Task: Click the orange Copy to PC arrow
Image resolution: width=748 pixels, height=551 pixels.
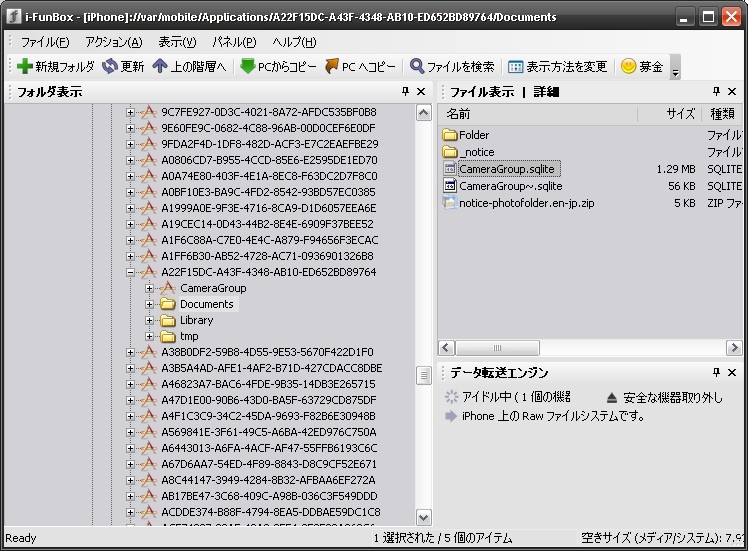Action: (332, 66)
